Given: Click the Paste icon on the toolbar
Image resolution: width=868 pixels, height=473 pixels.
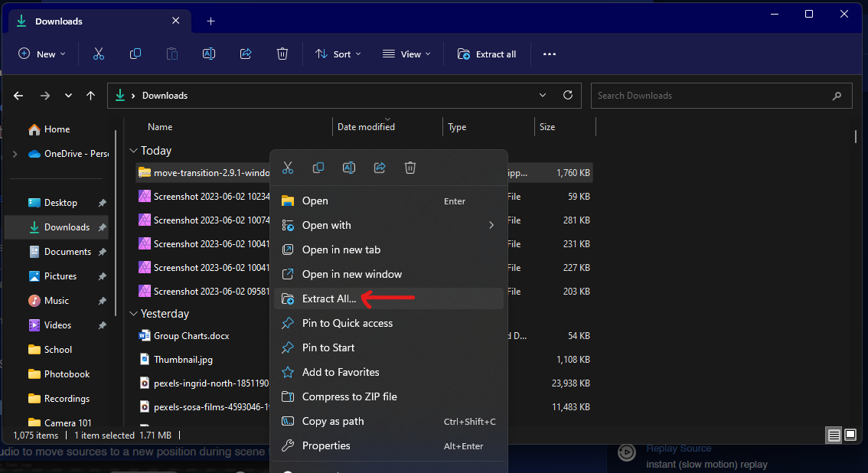Looking at the screenshot, I should 171,54.
